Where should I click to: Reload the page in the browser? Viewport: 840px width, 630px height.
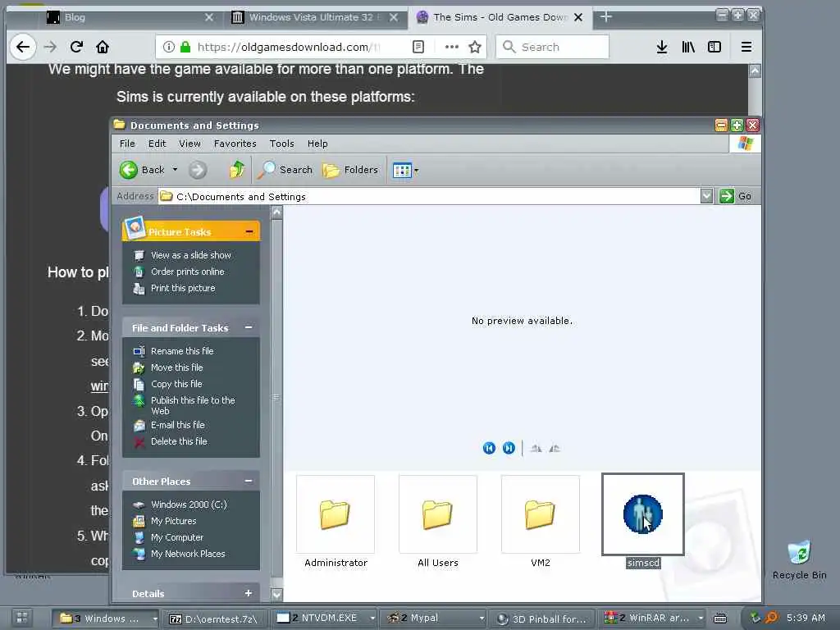pos(76,47)
